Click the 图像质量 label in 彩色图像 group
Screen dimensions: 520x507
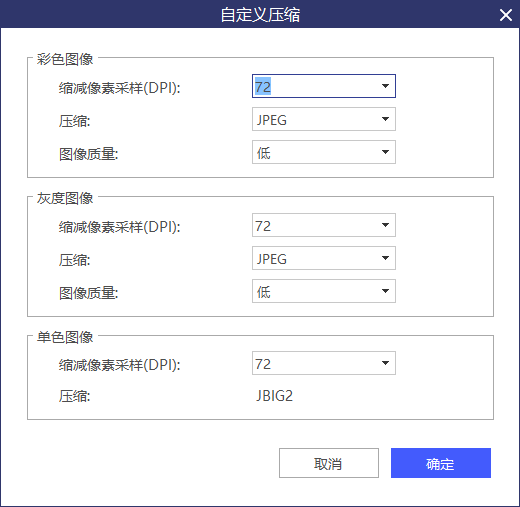(89, 154)
